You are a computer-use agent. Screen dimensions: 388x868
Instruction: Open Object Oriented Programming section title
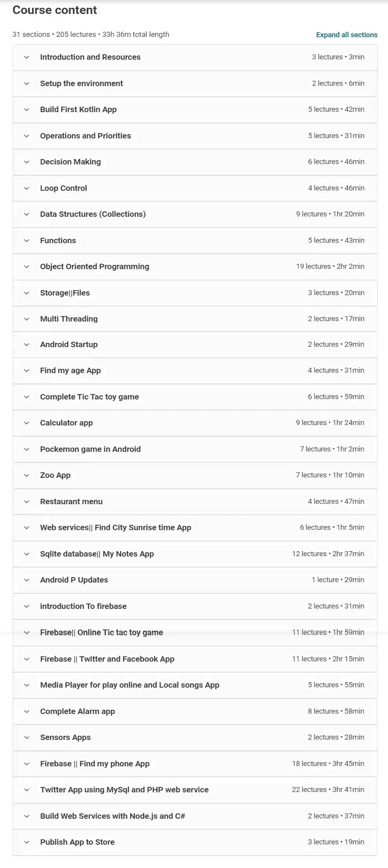(x=94, y=266)
